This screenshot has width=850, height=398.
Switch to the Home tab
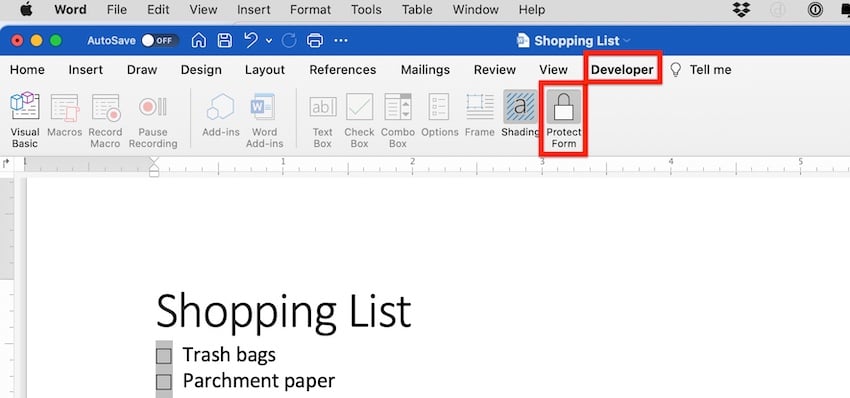coord(27,69)
